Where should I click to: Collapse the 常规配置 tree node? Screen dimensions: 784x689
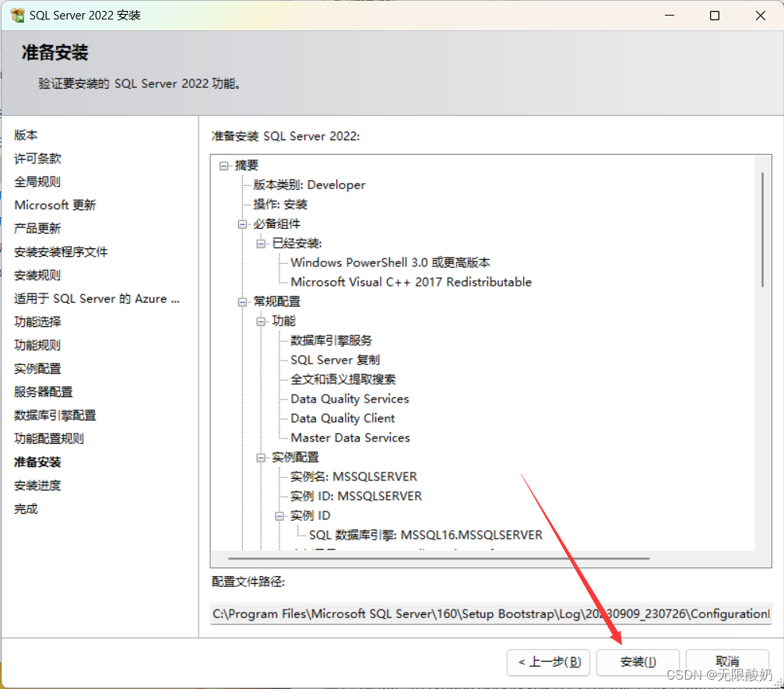[243, 302]
